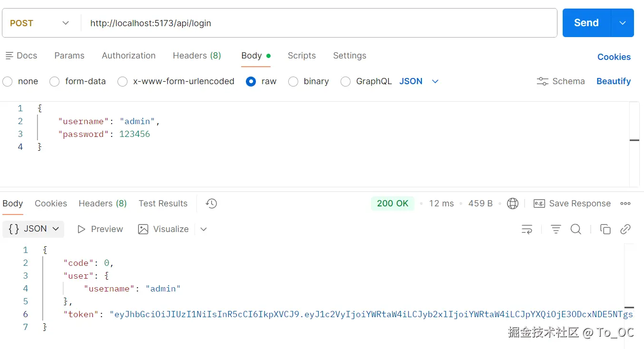Click Save Response button
The height and width of the screenshot is (349, 644).
tap(572, 204)
